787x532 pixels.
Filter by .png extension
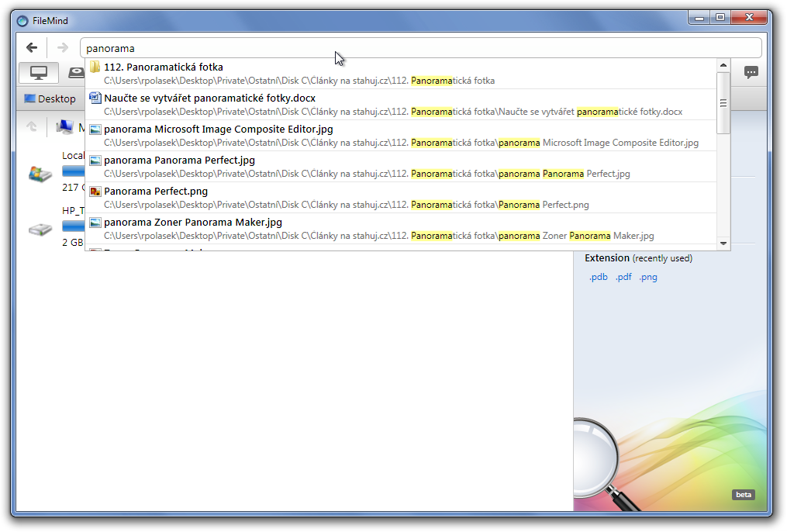point(648,277)
